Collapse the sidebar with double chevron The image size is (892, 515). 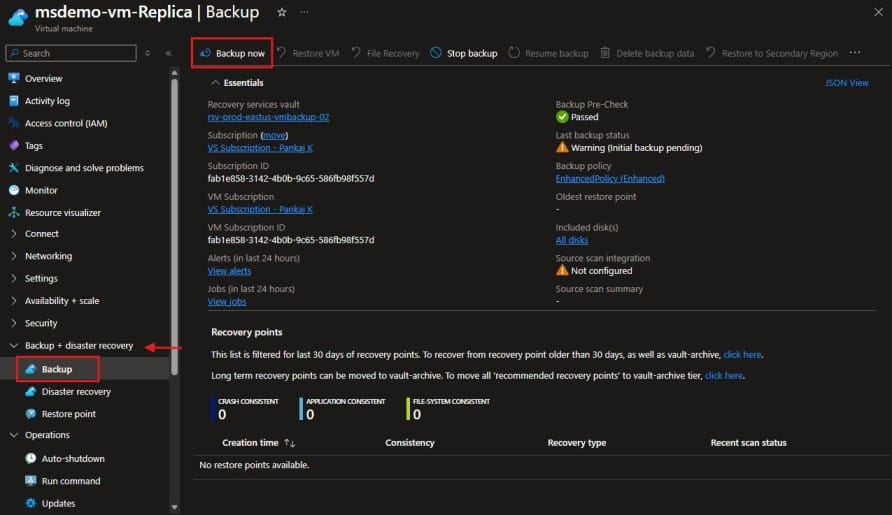[x=168, y=53]
